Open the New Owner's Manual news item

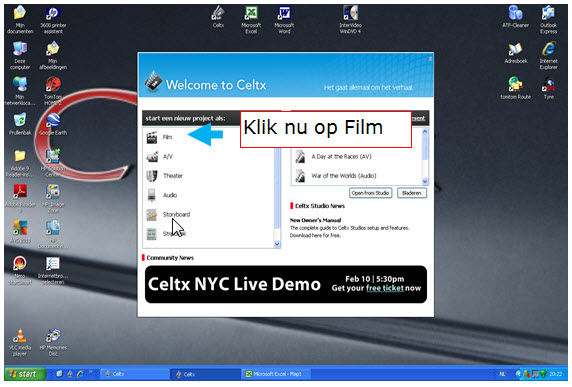pos(315,220)
